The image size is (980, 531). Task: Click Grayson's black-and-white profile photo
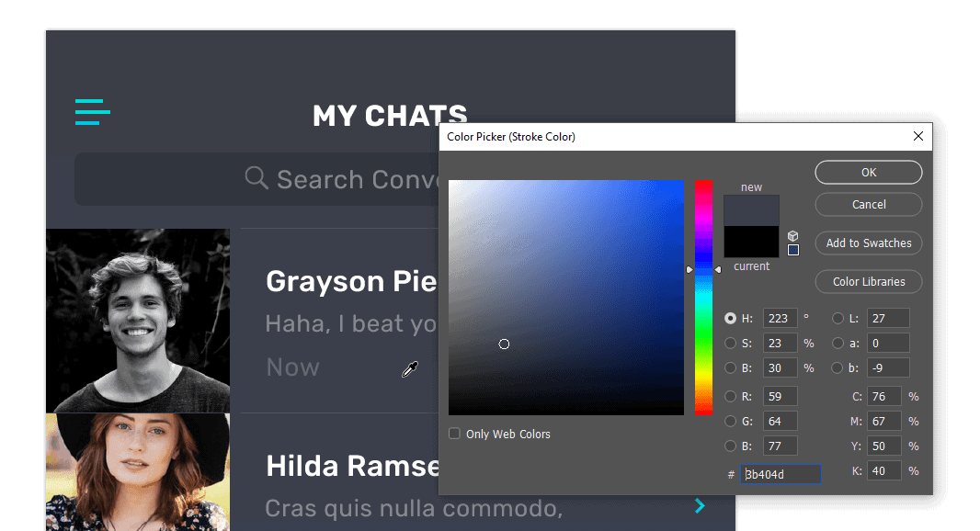point(138,321)
